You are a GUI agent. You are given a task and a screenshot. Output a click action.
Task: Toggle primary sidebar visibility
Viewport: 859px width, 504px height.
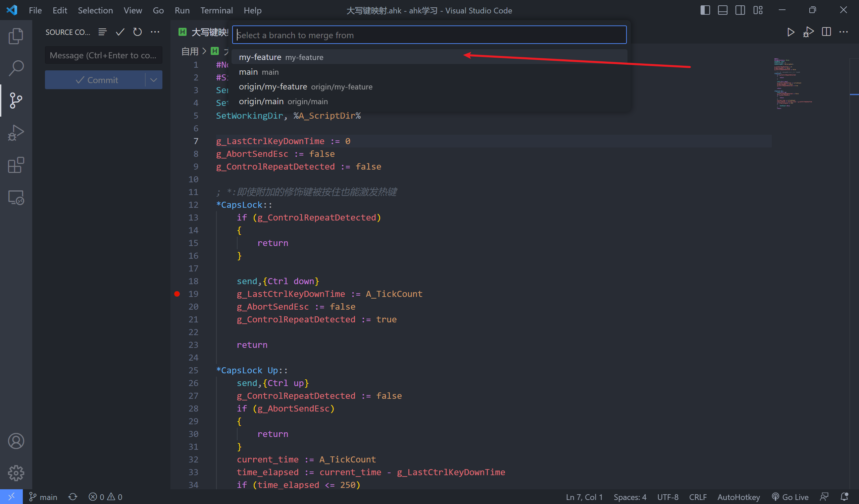tap(705, 10)
